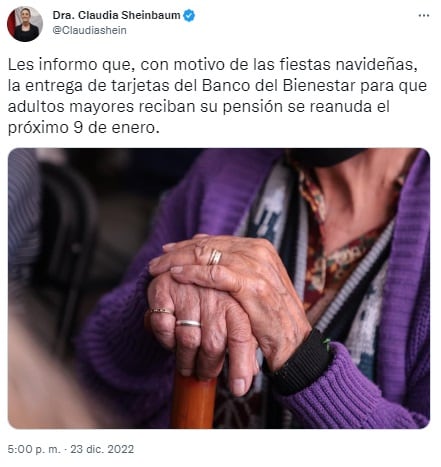The width and height of the screenshot is (441, 467).
Task: Click the silver ring on the lower hand
Action: coord(188,323)
